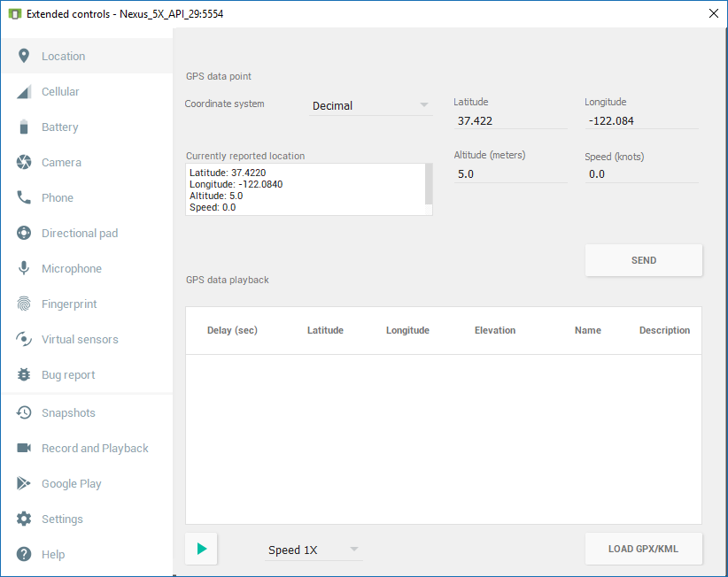Click the Elevation column header

(495, 330)
